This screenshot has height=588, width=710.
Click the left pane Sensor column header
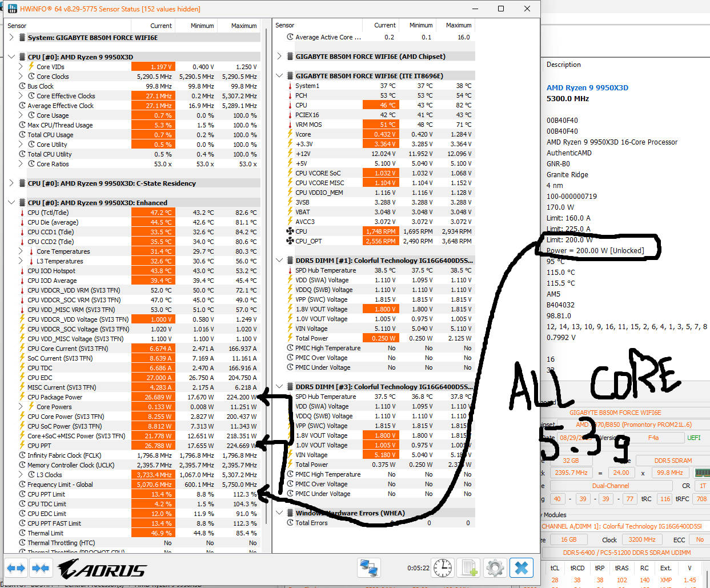point(67,26)
